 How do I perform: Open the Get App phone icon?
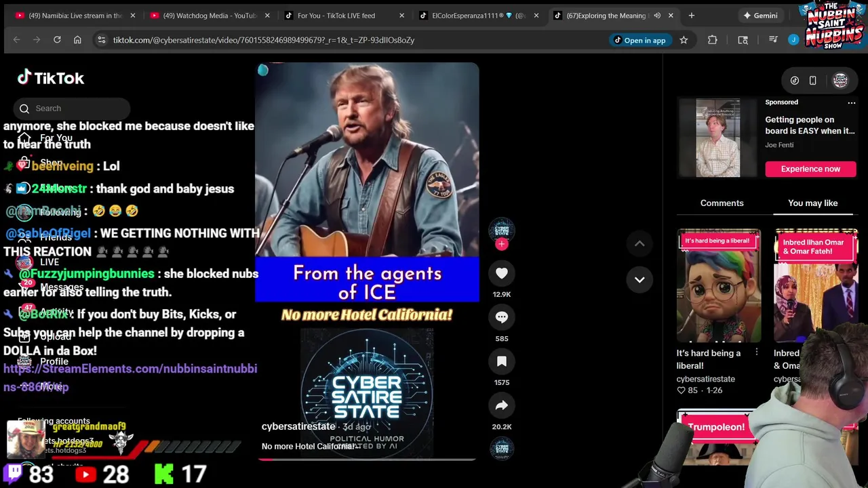tap(812, 81)
